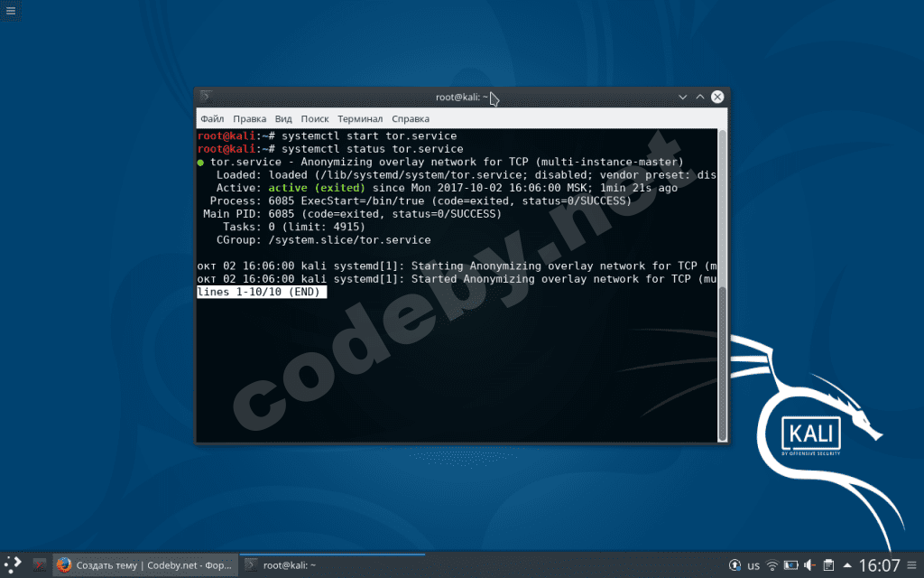This screenshot has height=578, width=924.
Task: Open the Справка menu
Action: (x=411, y=118)
